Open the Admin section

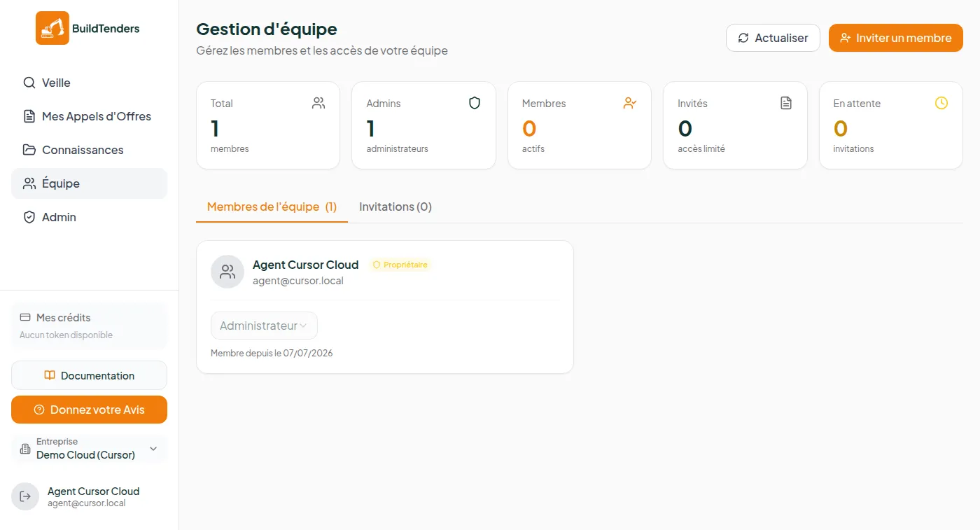click(x=89, y=217)
